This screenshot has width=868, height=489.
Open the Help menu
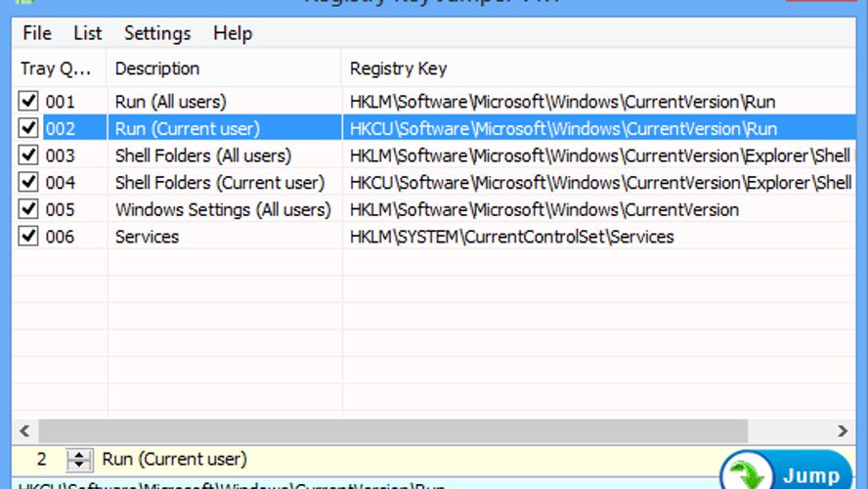[x=233, y=33]
